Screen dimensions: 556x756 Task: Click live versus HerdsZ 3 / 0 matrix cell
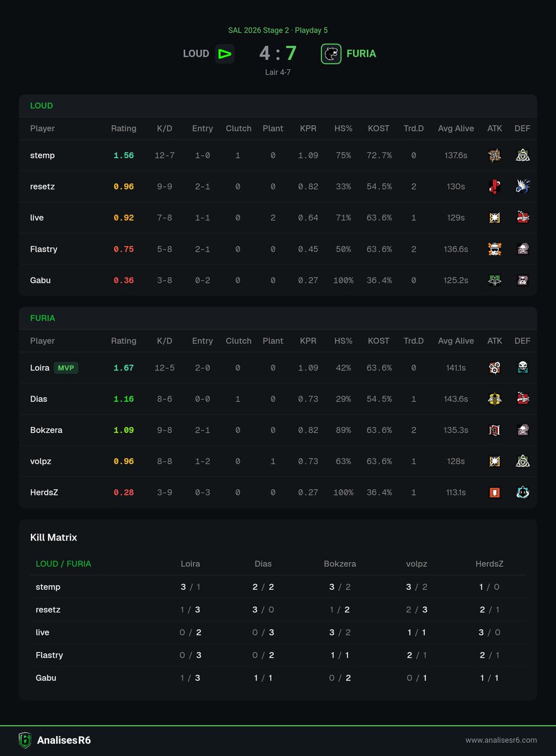point(489,633)
